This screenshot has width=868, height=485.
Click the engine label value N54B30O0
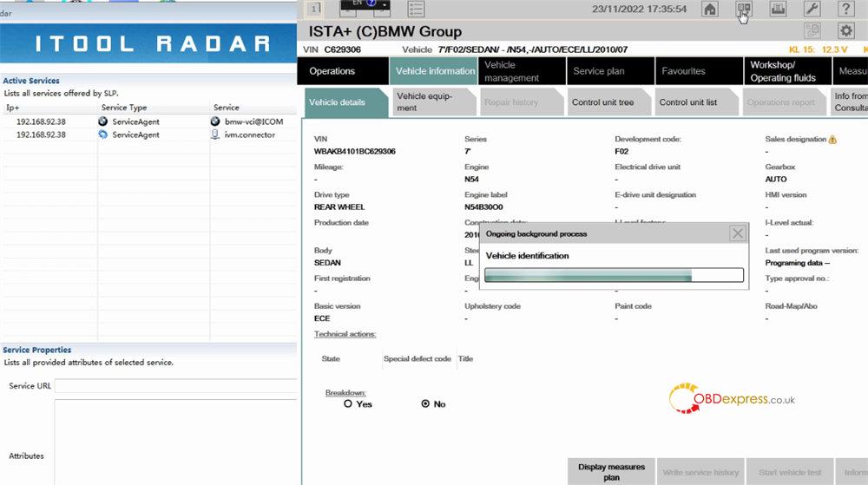tap(483, 206)
